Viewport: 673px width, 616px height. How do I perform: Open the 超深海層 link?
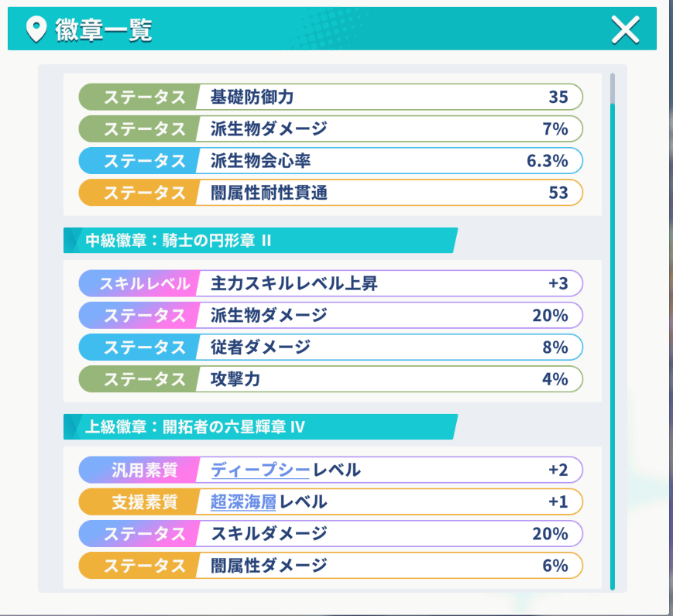243,501
